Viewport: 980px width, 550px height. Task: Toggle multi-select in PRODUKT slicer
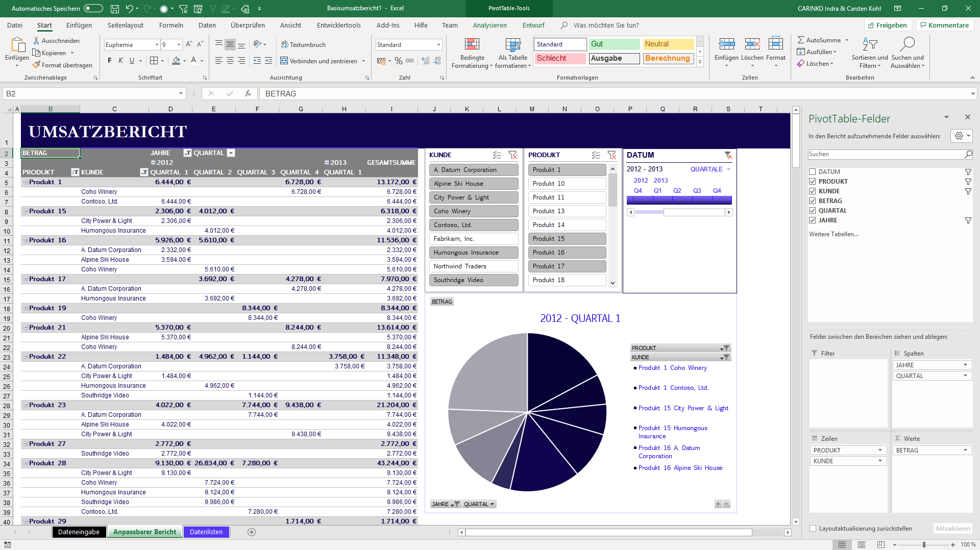[596, 155]
